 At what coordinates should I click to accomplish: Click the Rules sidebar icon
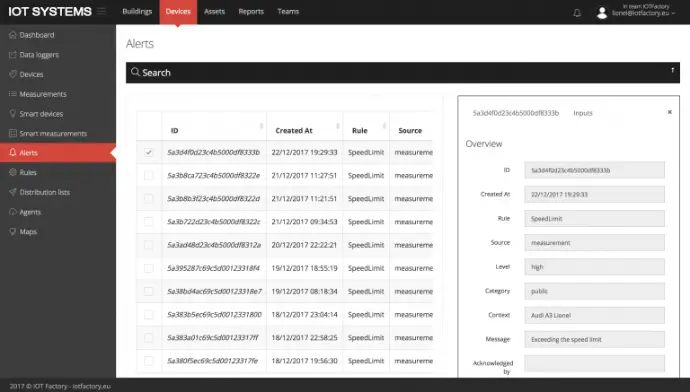tap(12, 172)
